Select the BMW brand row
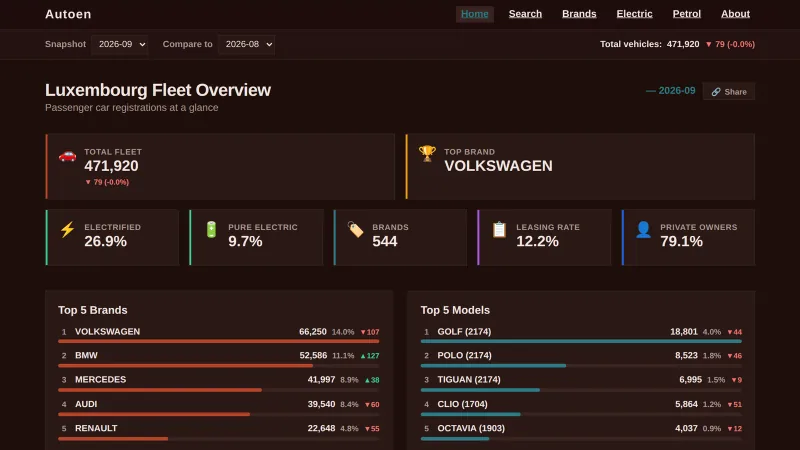 [x=218, y=359]
